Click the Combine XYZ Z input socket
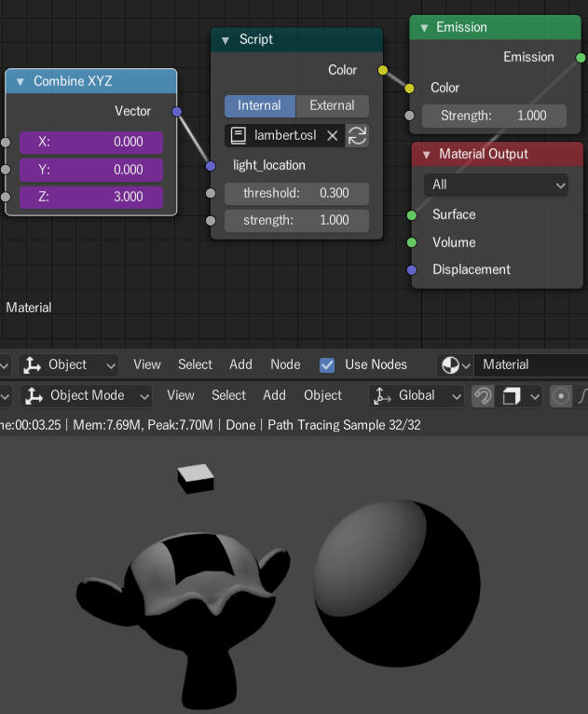 (x=6, y=197)
